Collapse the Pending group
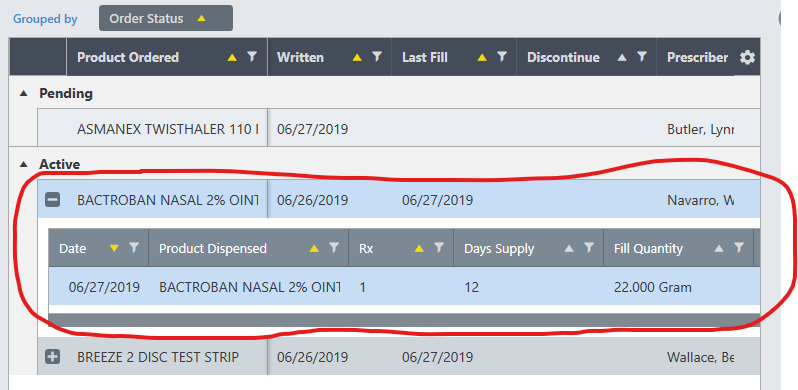This screenshot has height=390, width=798. [x=23, y=94]
